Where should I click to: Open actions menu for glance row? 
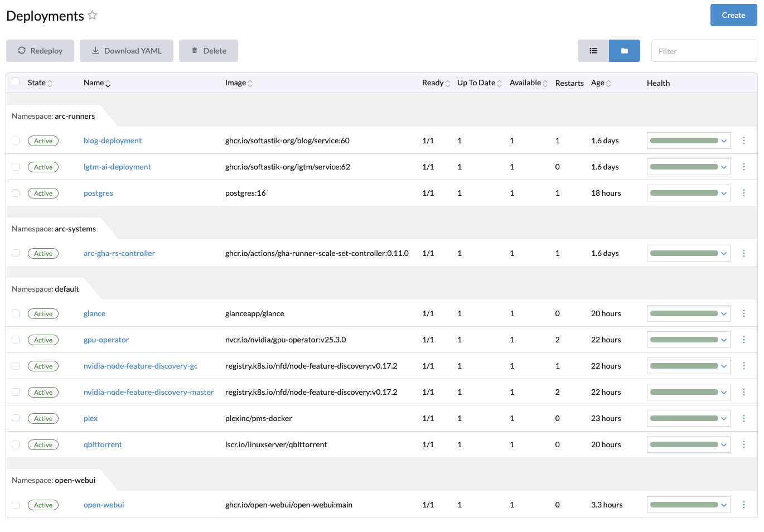coord(744,313)
